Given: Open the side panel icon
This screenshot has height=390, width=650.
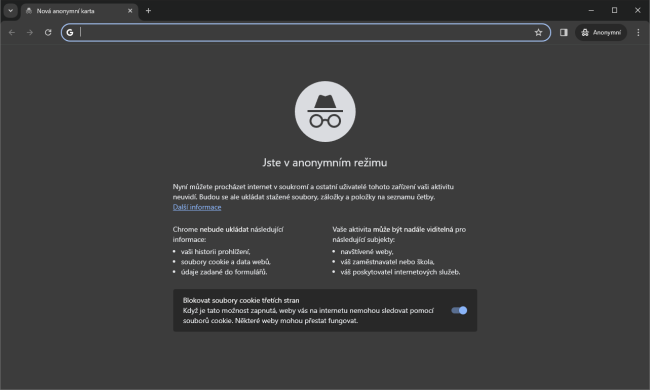Looking at the screenshot, I should [x=563, y=32].
